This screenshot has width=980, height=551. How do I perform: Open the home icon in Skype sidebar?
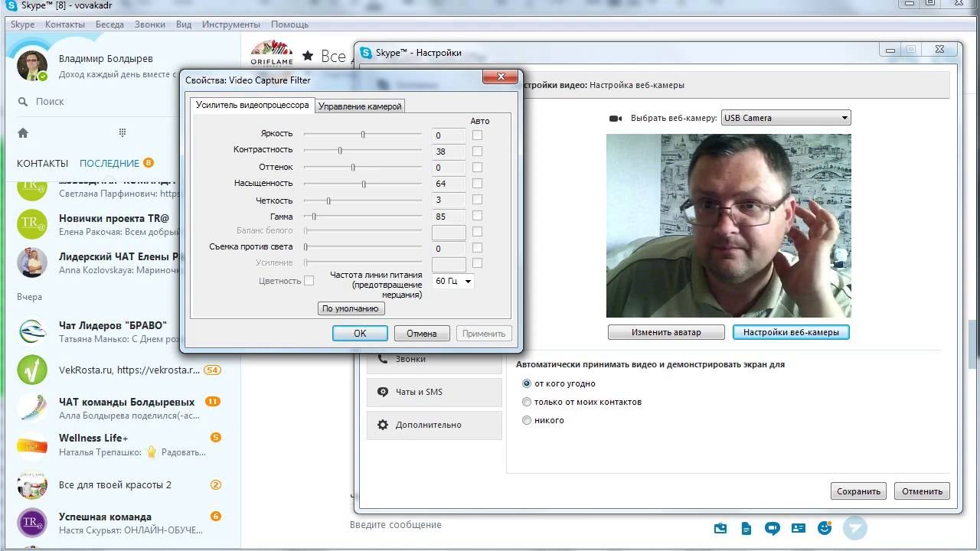pyautogui.click(x=23, y=133)
